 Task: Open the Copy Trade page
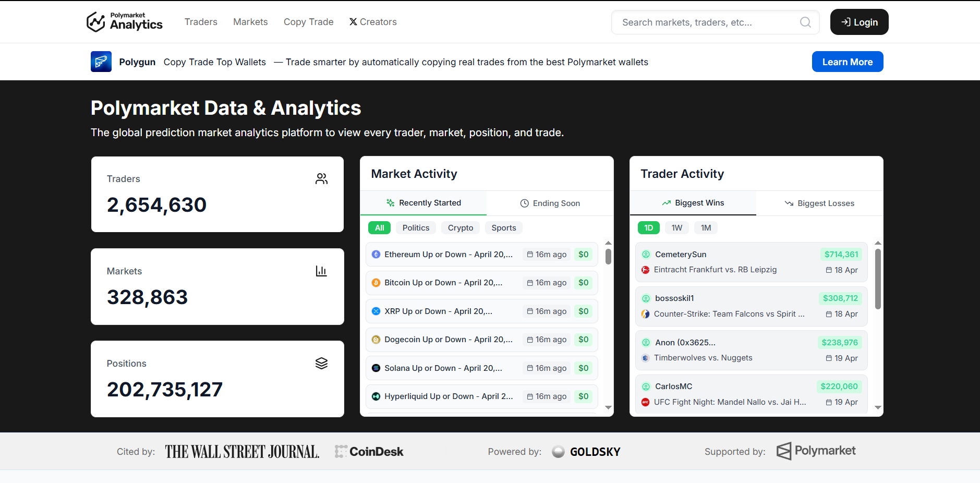pos(309,22)
